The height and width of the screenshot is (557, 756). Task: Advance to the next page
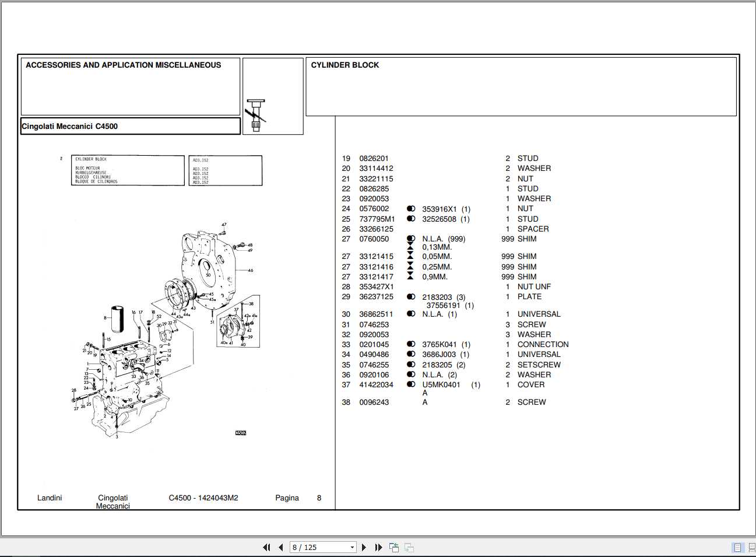pyautogui.click(x=364, y=547)
